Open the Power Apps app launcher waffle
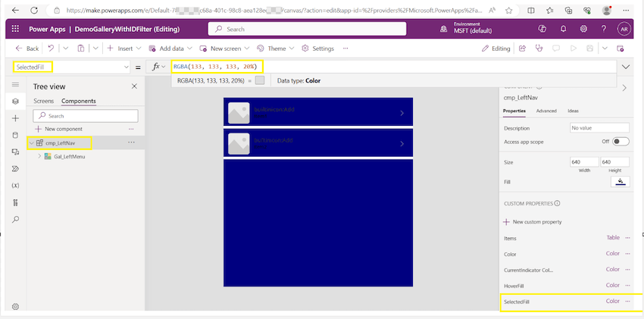This screenshot has width=644, height=319. tap(15, 29)
